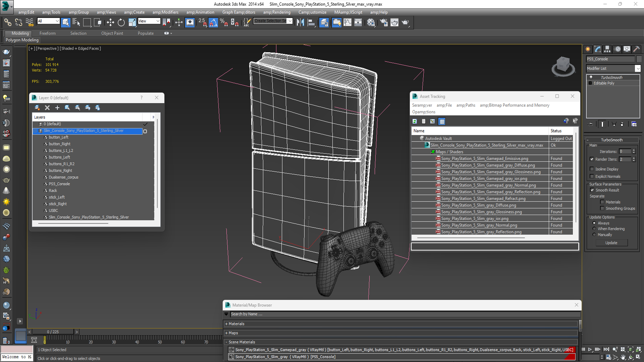644x362 pixels.
Task: Click the Perspective viewport label
Action: click(47, 48)
